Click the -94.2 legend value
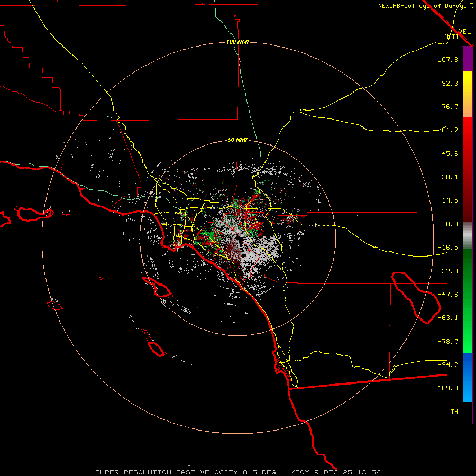This screenshot has width=476, height=476. [448, 365]
